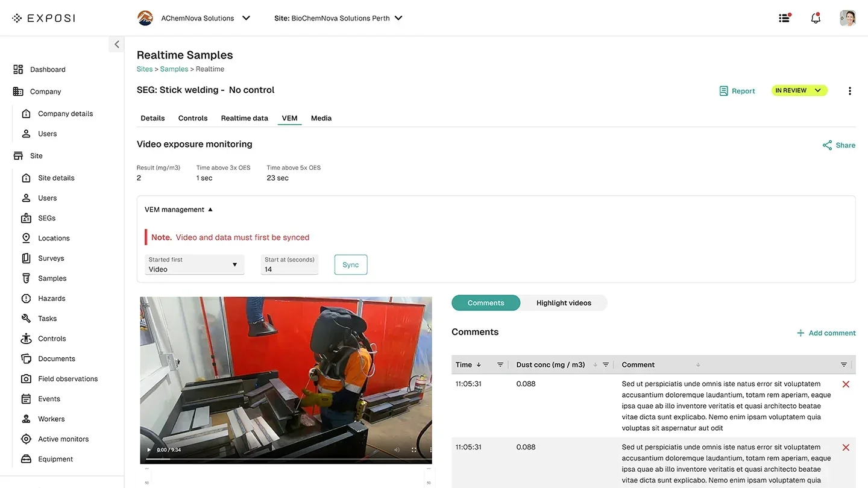The height and width of the screenshot is (488, 868).
Task: Select the Comments toggle
Action: [x=485, y=302]
